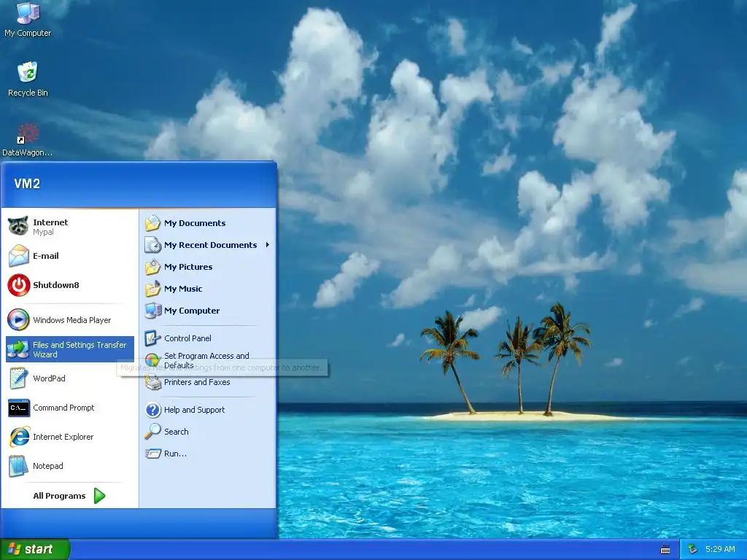This screenshot has width=747, height=560.
Task: Open the Control Panel label
Action: [x=187, y=338]
